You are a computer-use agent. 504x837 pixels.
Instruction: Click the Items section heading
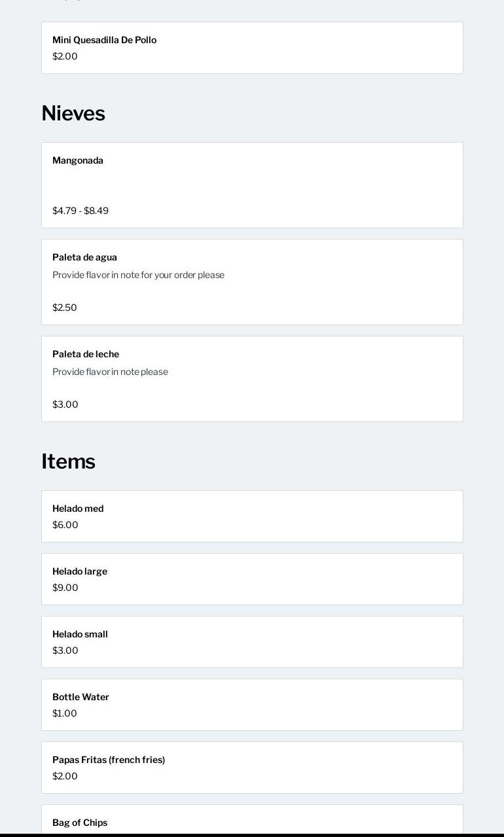(x=68, y=461)
